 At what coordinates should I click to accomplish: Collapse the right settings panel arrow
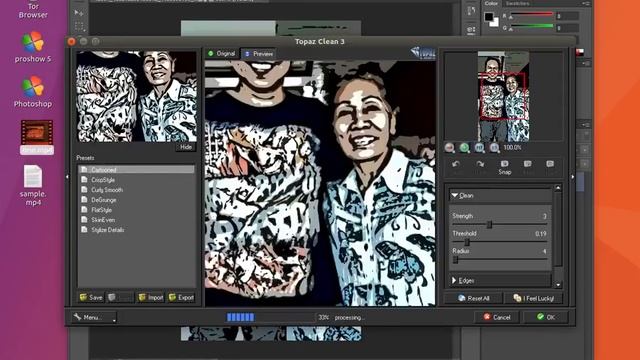pos(573,177)
